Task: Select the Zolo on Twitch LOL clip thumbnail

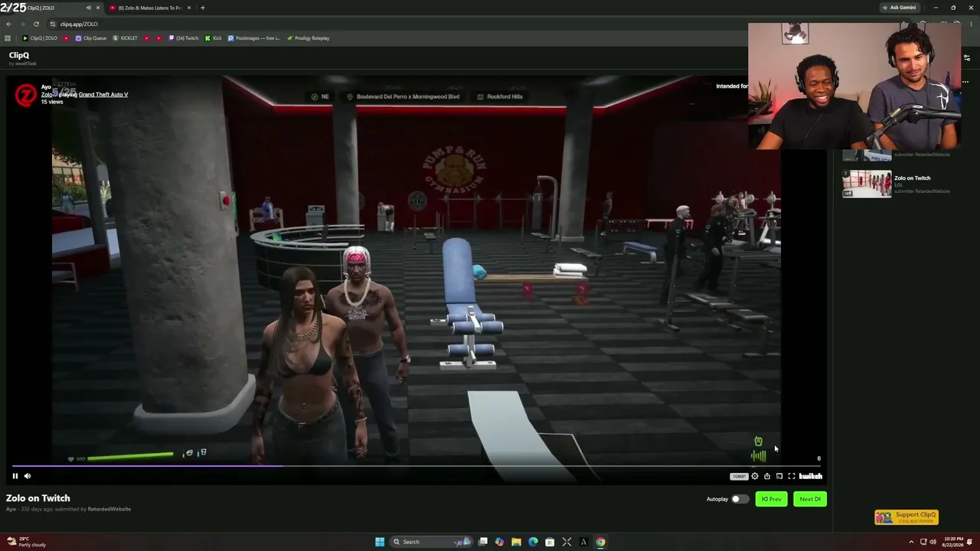Action: click(x=867, y=184)
